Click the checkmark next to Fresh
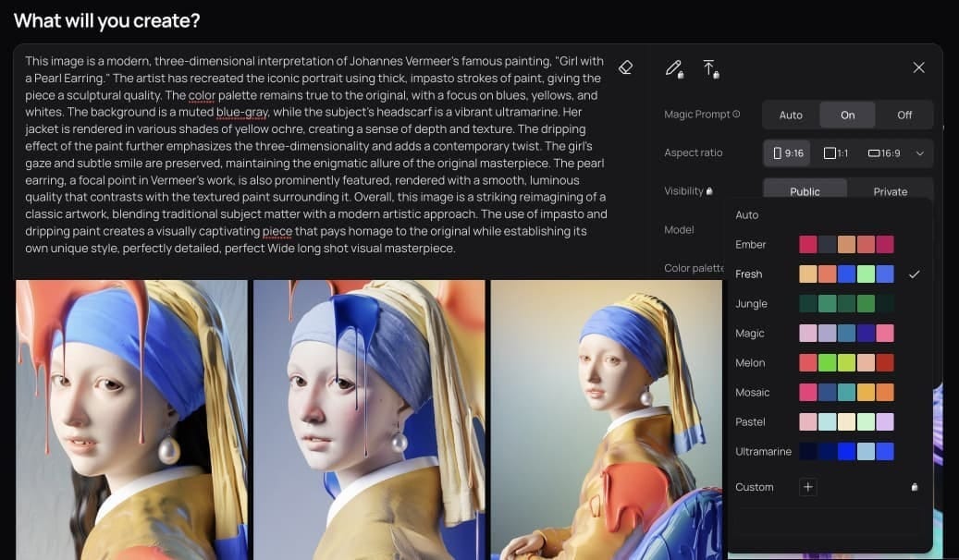 click(914, 274)
